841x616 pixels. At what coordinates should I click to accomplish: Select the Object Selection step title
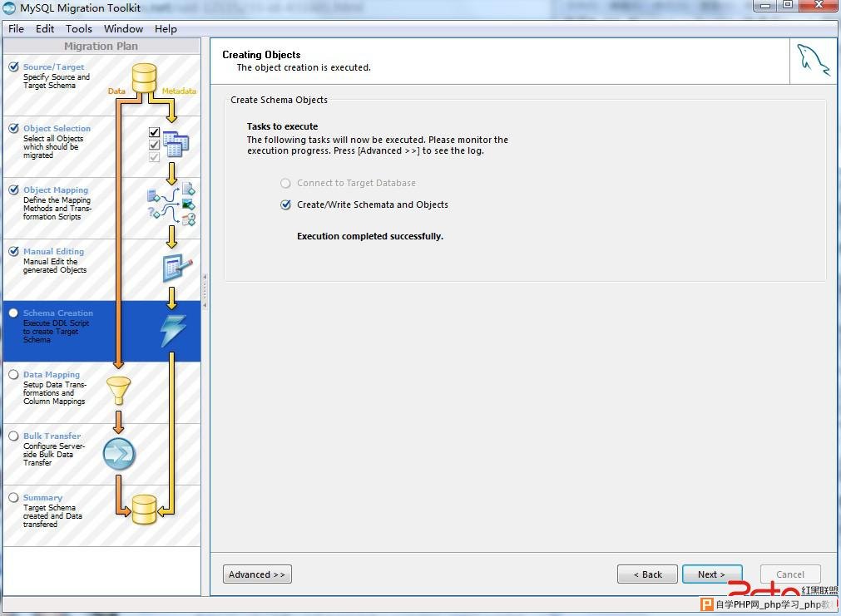[57, 129]
